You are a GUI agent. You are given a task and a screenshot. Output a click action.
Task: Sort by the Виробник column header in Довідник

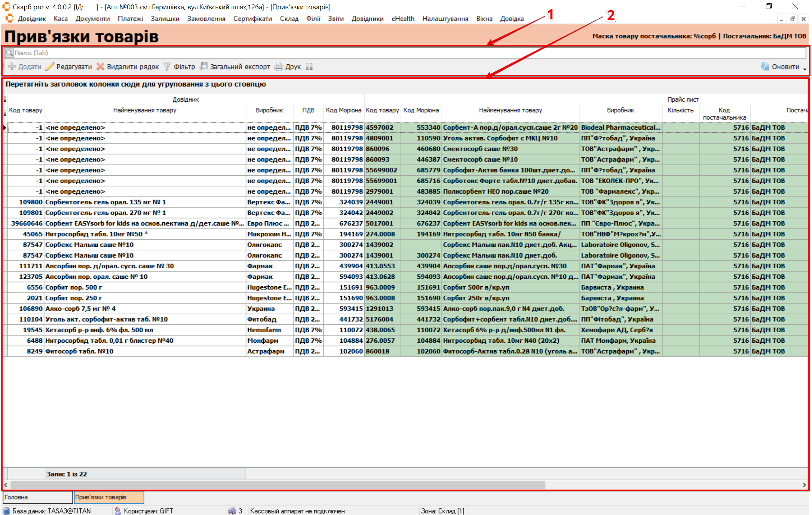(x=269, y=110)
